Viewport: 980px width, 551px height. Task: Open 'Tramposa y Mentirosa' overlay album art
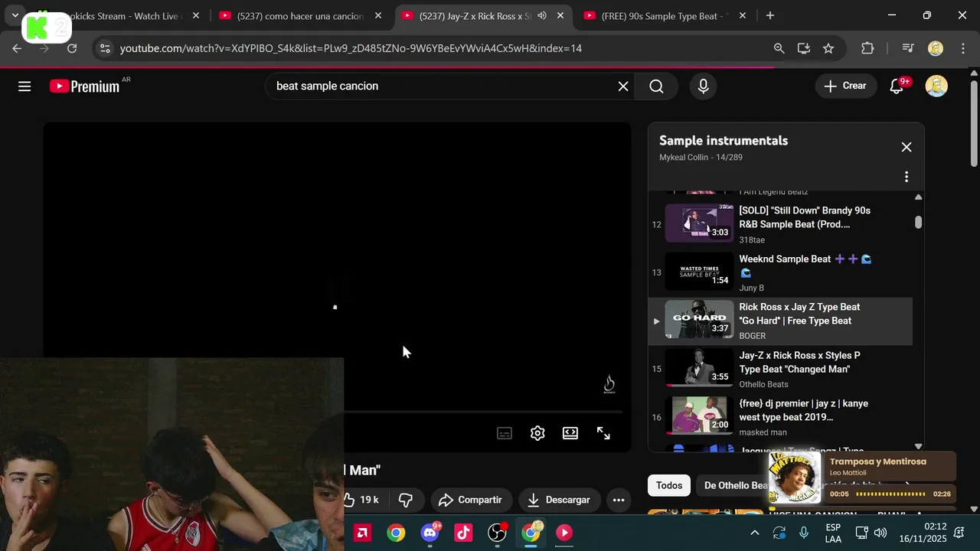tap(794, 478)
